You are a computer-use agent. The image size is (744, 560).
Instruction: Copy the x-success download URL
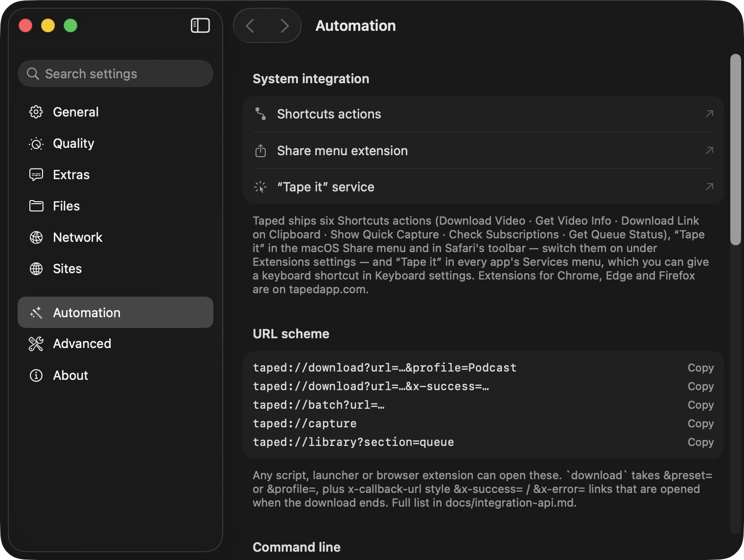point(700,386)
